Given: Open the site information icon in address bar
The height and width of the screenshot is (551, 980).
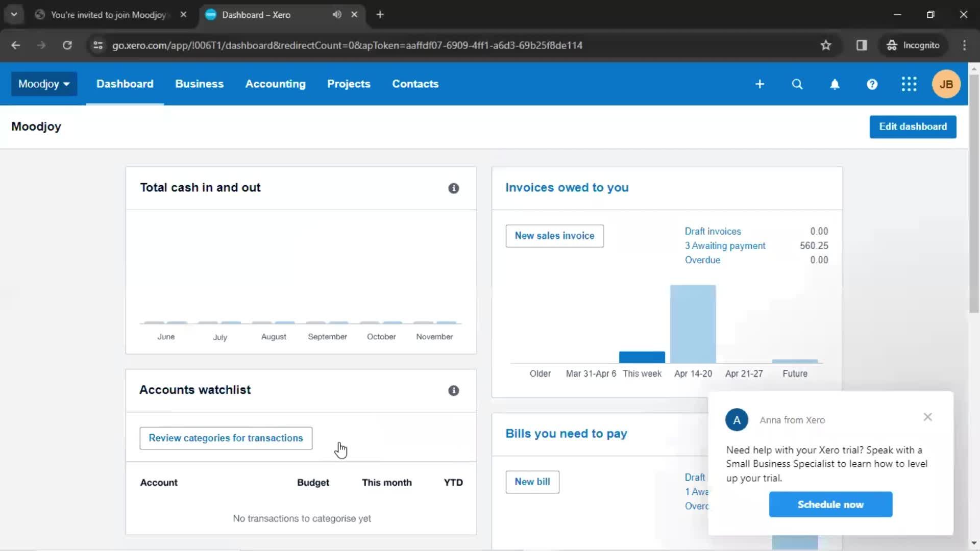Looking at the screenshot, I should point(98,45).
